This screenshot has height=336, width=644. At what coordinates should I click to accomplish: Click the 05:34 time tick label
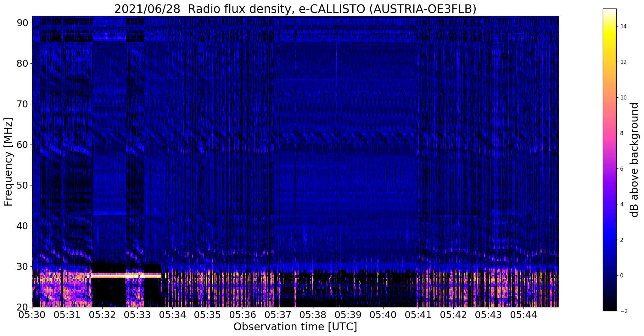click(172, 315)
